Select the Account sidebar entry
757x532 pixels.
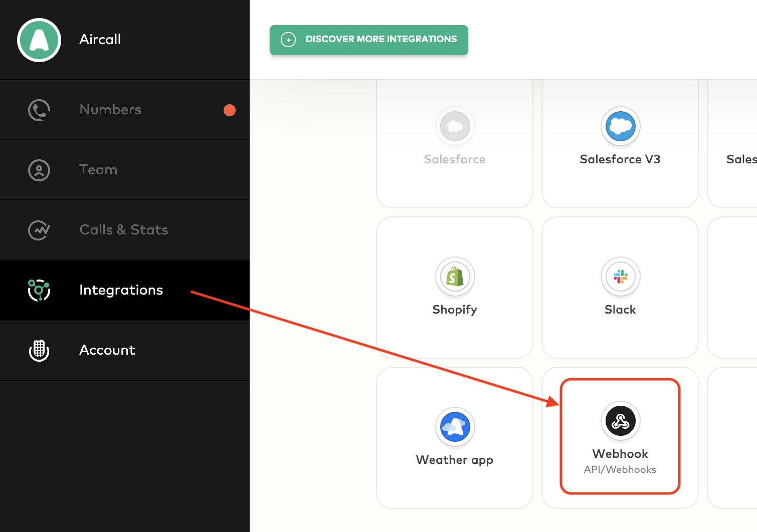pyautogui.click(x=107, y=350)
